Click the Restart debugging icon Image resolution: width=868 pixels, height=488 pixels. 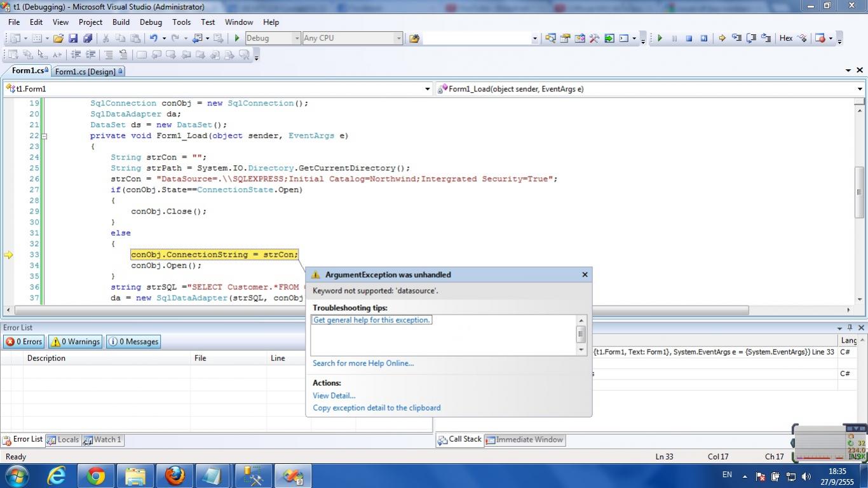tap(703, 38)
